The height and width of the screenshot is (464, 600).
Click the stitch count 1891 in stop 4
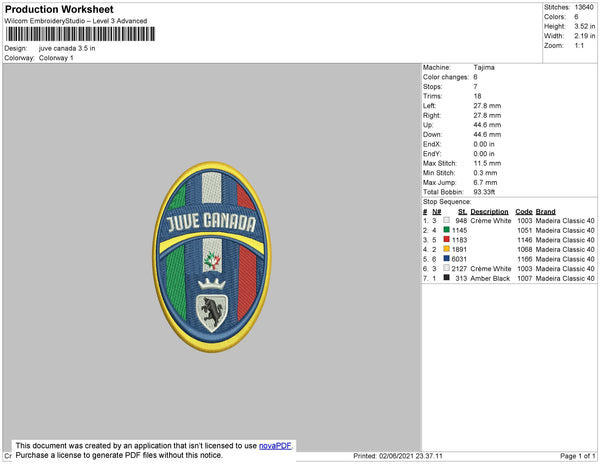pos(460,249)
